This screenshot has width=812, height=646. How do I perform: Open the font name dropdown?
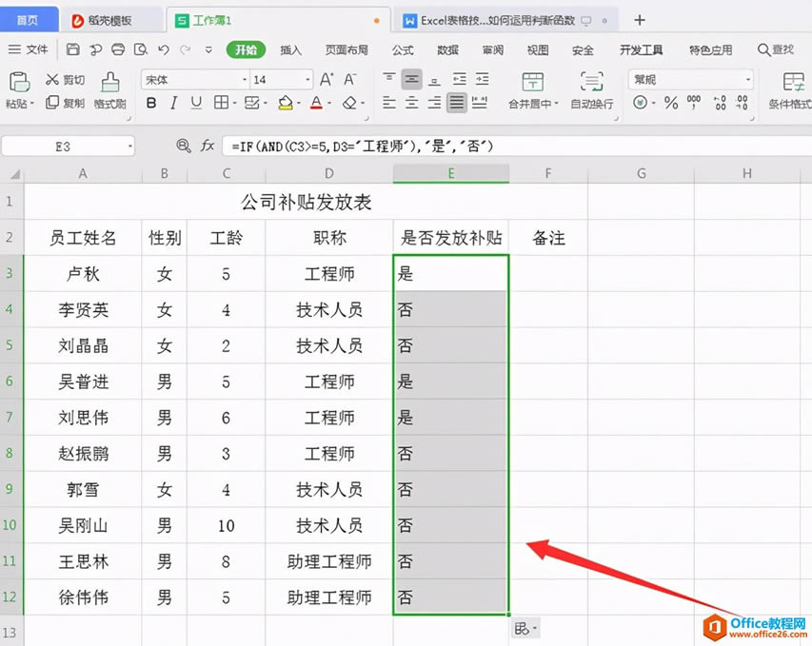(x=245, y=80)
